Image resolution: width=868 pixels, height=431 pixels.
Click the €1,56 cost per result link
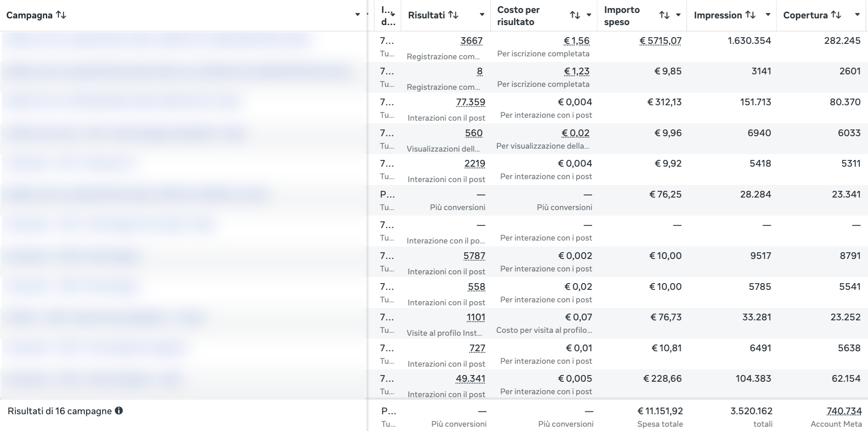tap(577, 41)
